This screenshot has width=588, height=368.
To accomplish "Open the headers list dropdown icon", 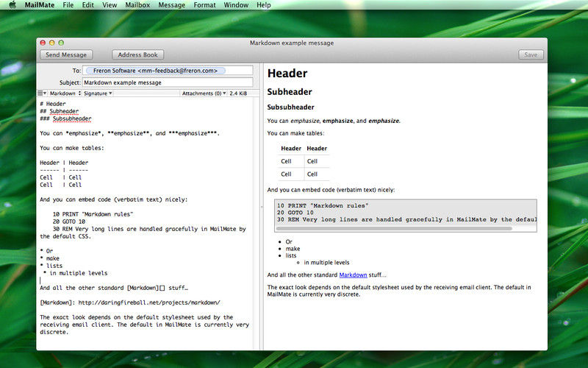I will pos(42,93).
